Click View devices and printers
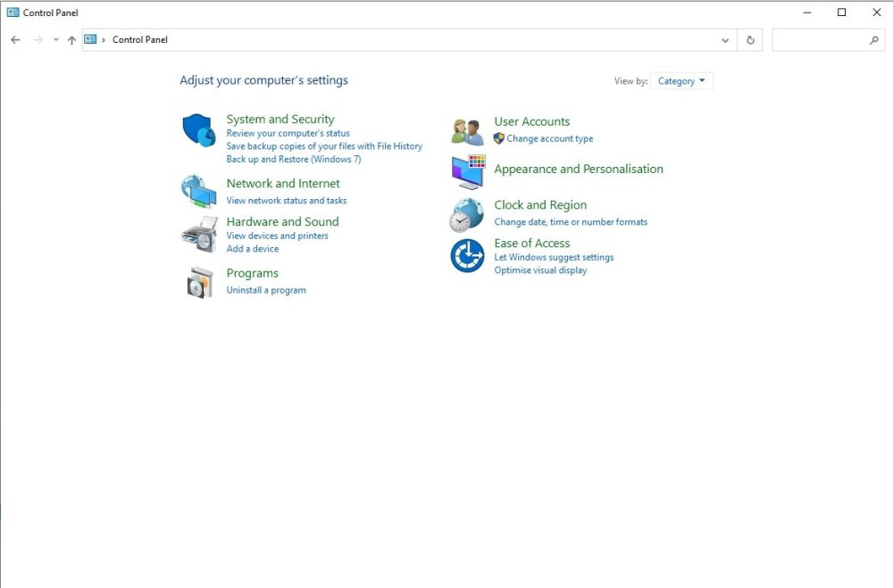 [278, 236]
